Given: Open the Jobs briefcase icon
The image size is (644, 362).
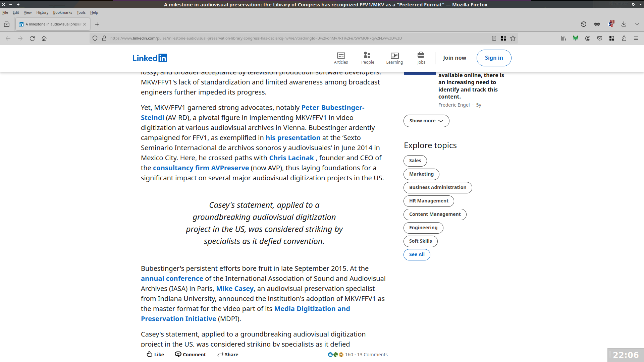Looking at the screenshot, I should (x=421, y=55).
